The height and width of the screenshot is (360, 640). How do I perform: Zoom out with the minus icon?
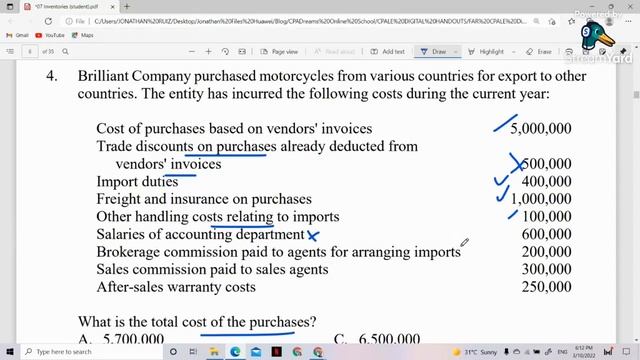coord(192,51)
